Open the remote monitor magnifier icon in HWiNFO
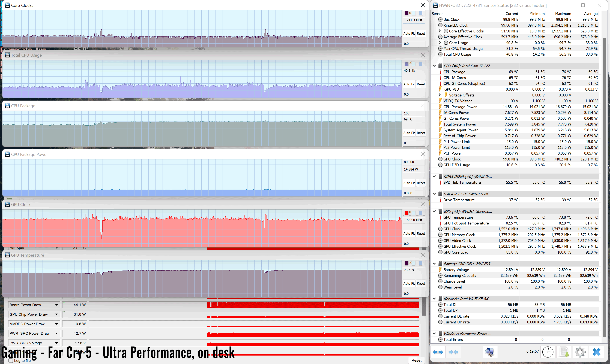The image size is (610, 364). coord(490,352)
